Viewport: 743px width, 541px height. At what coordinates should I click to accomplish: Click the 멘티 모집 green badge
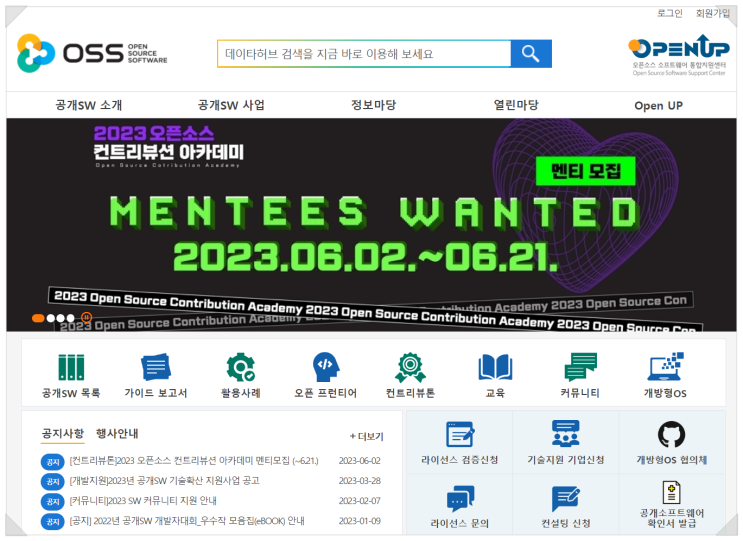[x=586, y=171]
